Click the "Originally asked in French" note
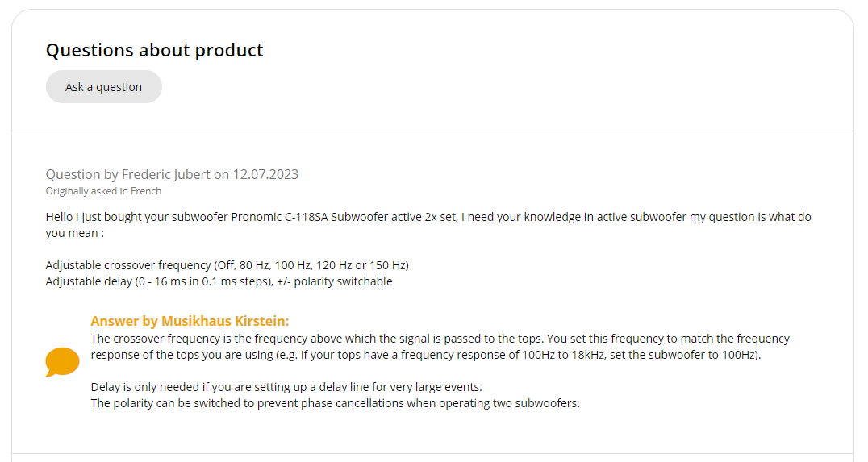 103,191
